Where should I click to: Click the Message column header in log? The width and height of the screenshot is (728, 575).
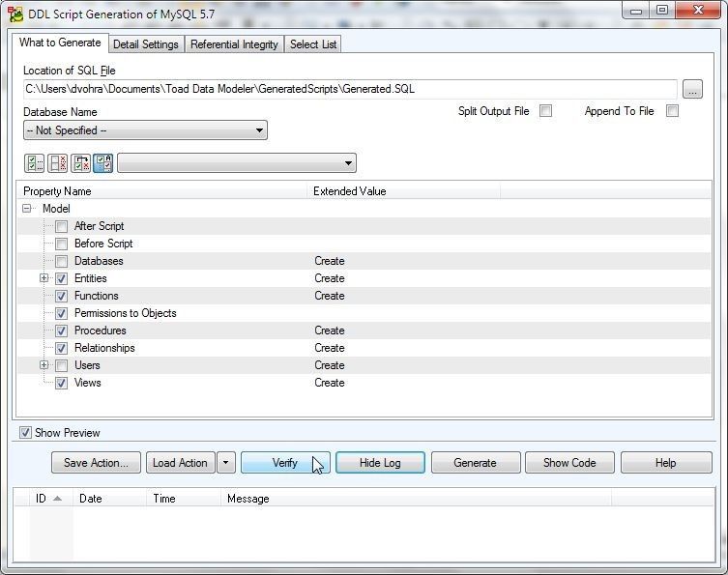point(416,499)
